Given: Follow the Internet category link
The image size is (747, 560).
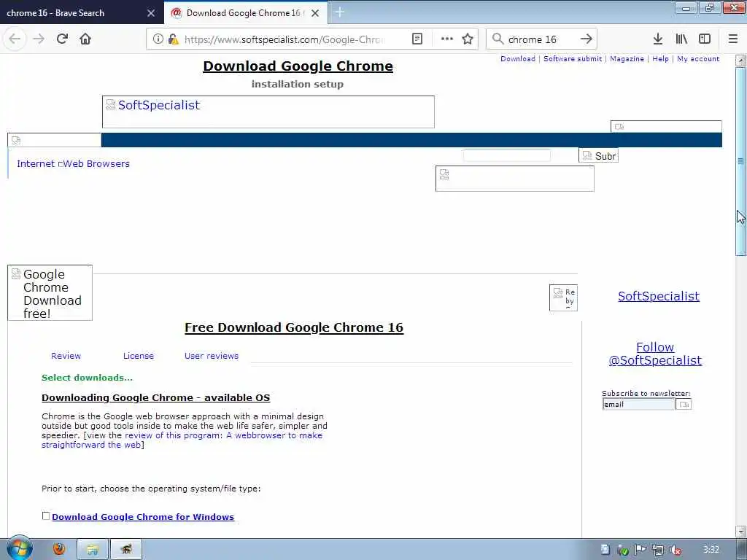Looking at the screenshot, I should [36, 164].
